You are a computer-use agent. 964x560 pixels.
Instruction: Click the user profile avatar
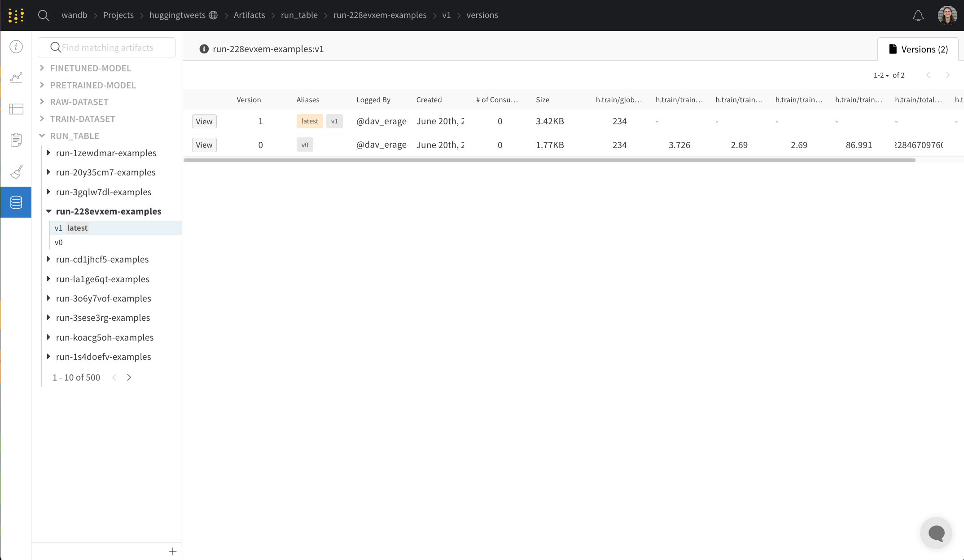947,15
